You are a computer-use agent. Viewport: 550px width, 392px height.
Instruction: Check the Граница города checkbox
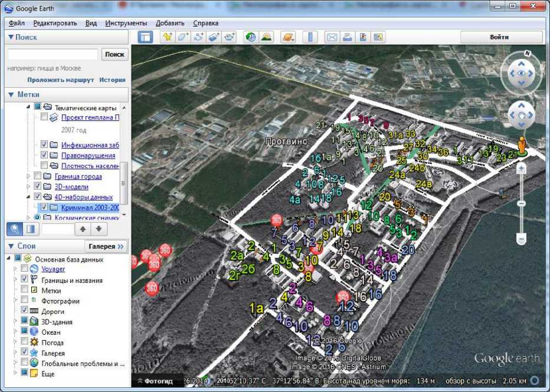[38, 176]
